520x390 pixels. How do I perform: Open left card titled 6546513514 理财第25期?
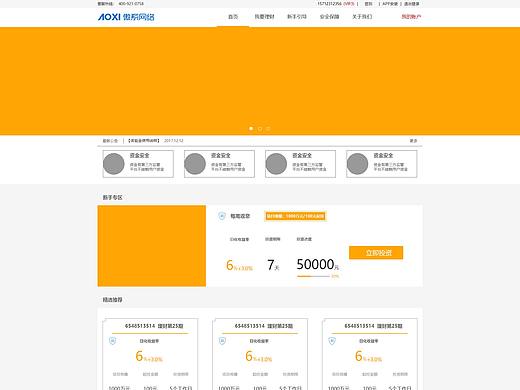click(154, 326)
